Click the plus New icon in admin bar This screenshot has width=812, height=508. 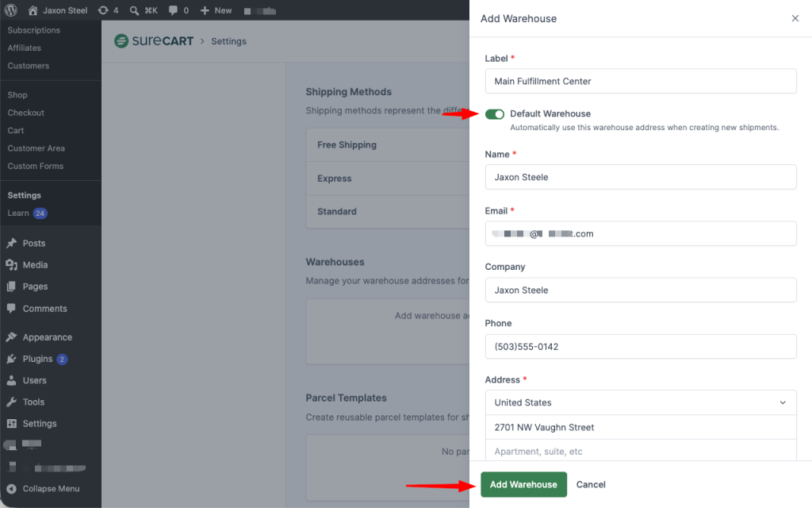[x=205, y=10]
